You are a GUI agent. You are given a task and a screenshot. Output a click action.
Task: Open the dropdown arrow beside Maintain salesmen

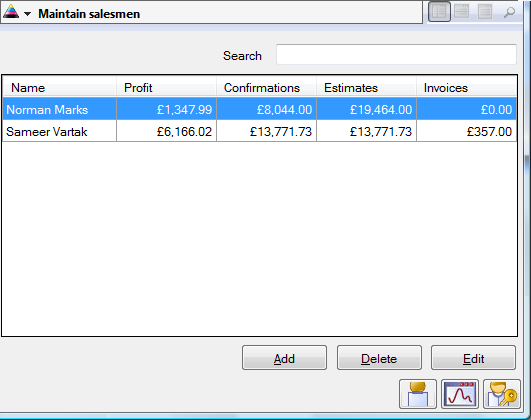(x=28, y=14)
